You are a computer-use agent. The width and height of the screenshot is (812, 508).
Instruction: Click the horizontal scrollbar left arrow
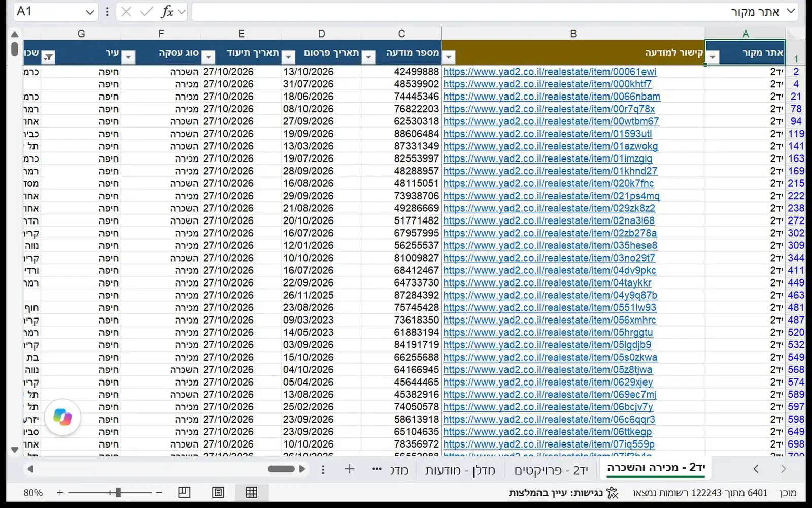pyautogui.click(x=30, y=469)
